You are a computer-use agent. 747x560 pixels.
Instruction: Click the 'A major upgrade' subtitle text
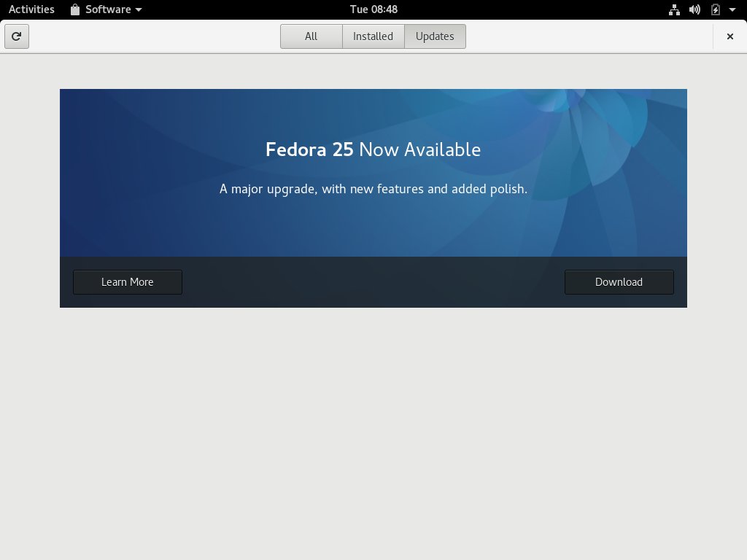(x=373, y=189)
